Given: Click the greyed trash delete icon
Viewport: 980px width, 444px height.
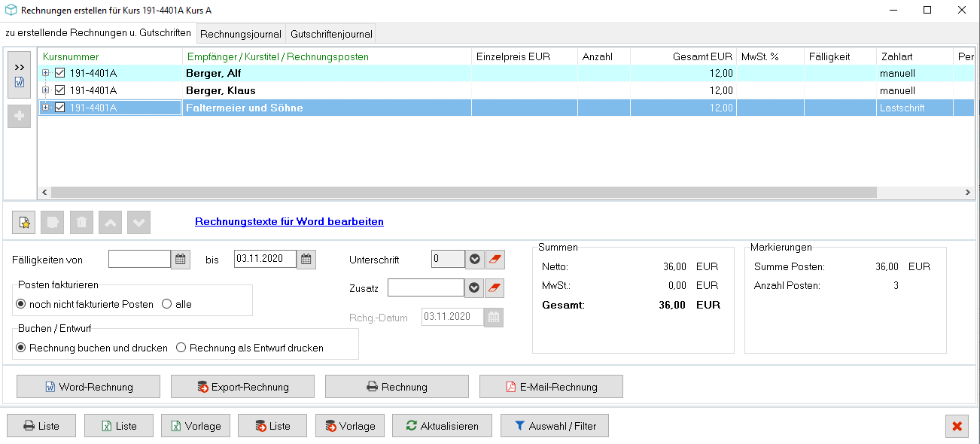Looking at the screenshot, I should [81, 222].
